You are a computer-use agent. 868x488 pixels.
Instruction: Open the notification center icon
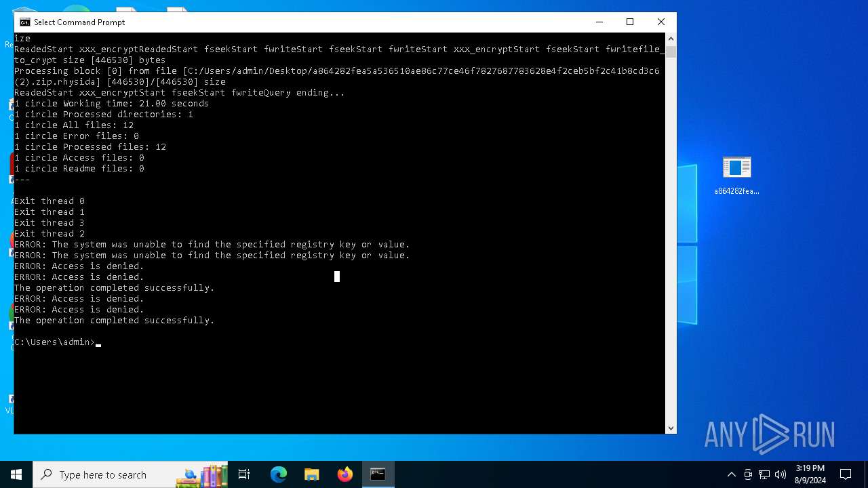click(846, 474)
